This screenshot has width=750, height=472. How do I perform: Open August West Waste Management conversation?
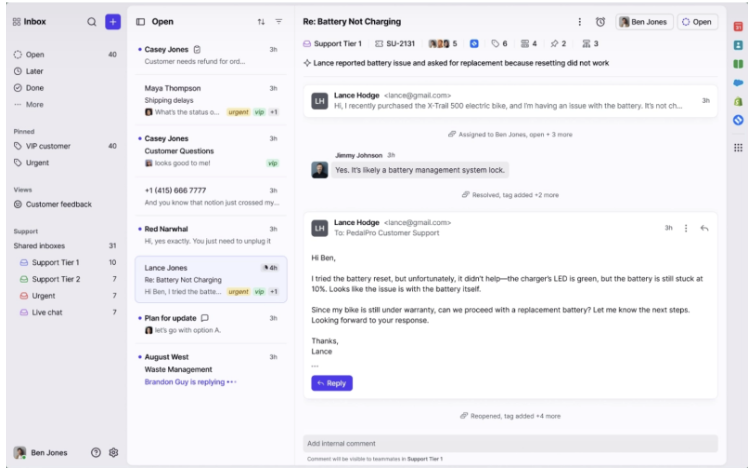(211, 369)
